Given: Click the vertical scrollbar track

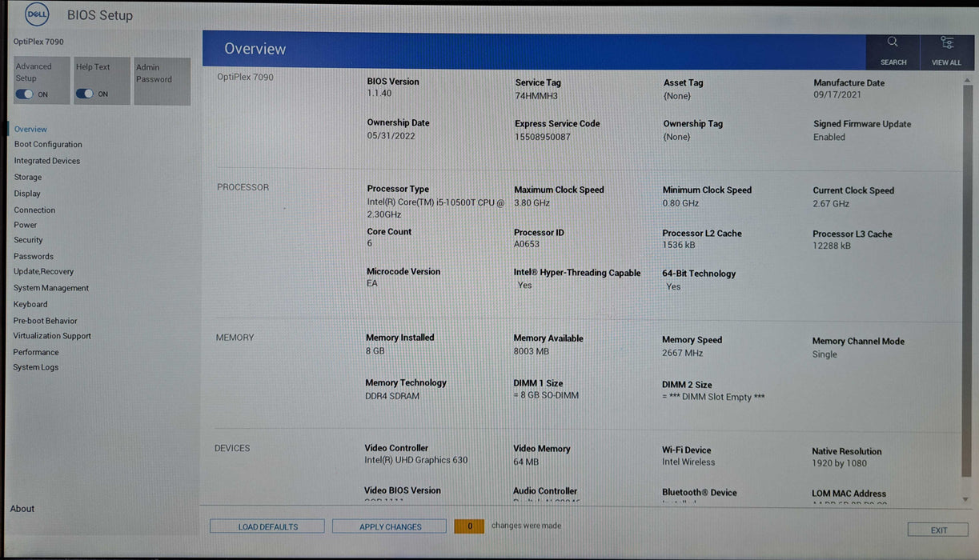Looking at the screenshot, I should [965, 280].
